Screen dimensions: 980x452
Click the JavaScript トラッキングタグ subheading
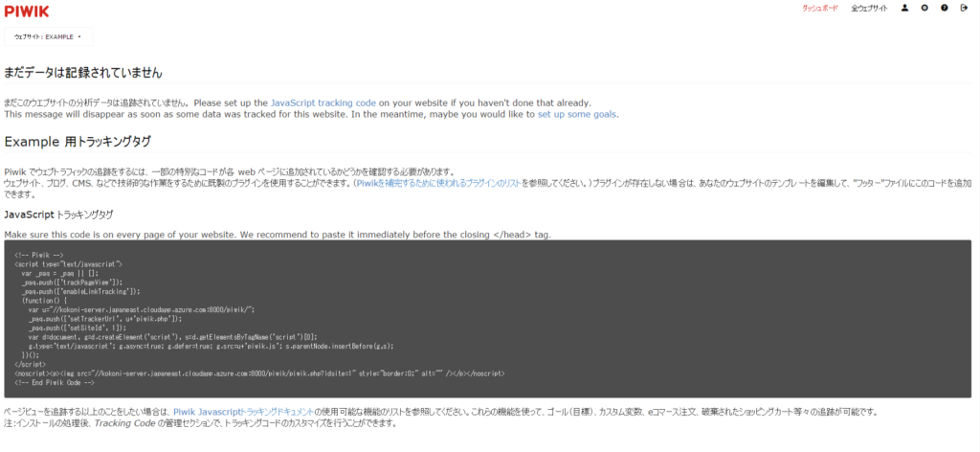coord(58,215)
